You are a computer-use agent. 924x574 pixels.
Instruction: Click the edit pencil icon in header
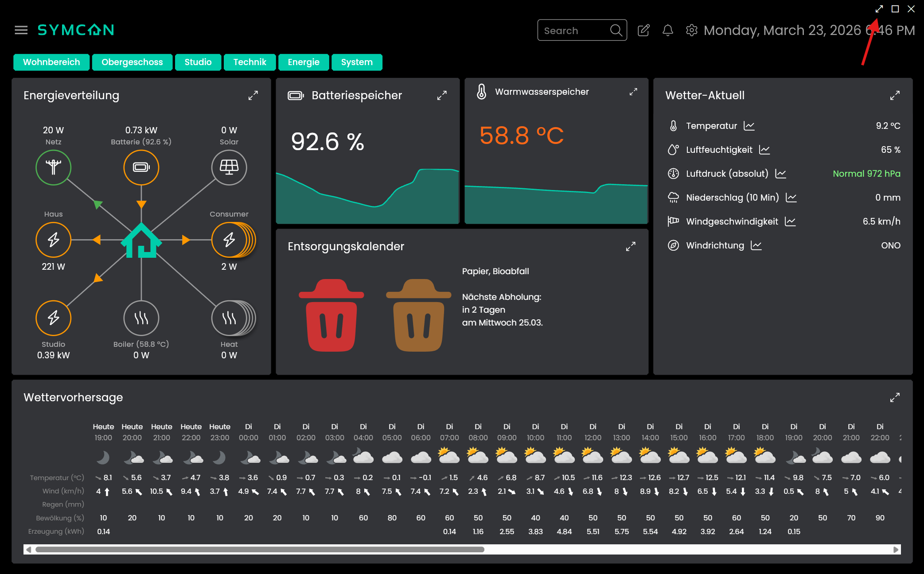click(643, 30)
